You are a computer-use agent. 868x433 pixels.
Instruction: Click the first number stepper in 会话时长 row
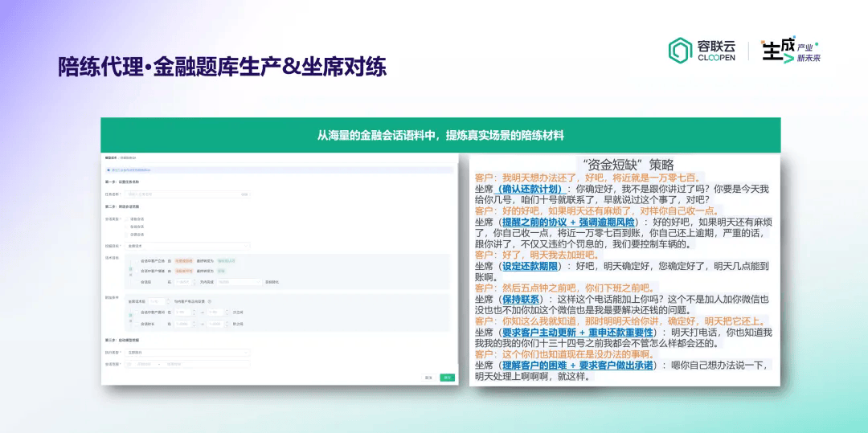coord(185,324)
